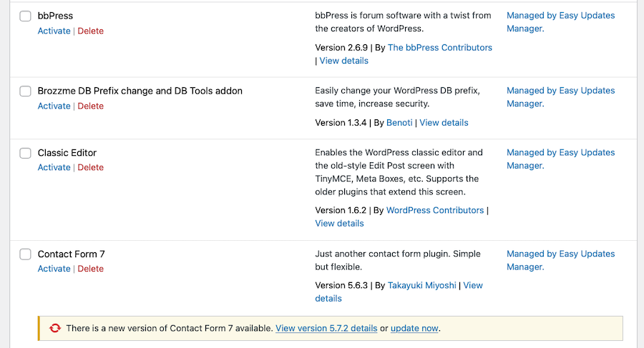Screen dimensions: 644x348
Task: View version 5.7.2 details
Action: (326, 328)
